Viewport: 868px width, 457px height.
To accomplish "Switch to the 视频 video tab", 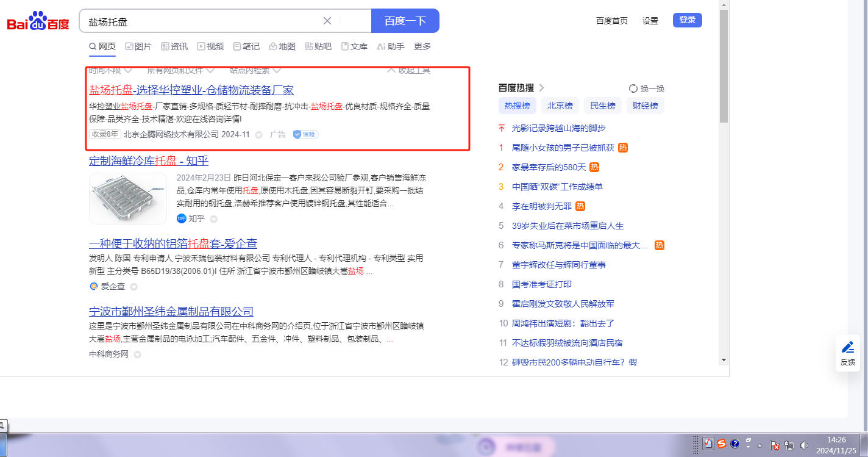I will [x=210, y=46].
